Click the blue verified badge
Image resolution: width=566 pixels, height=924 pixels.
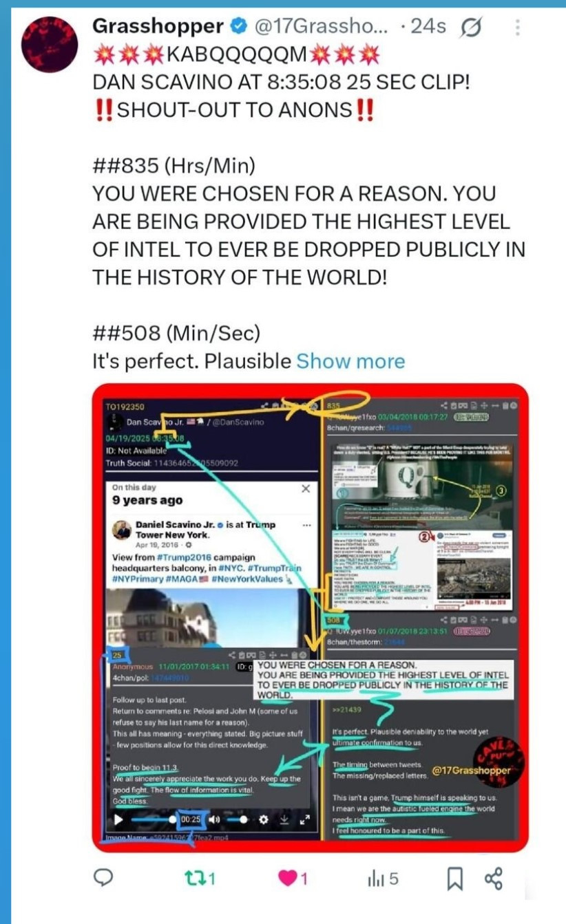click(238, 28)
